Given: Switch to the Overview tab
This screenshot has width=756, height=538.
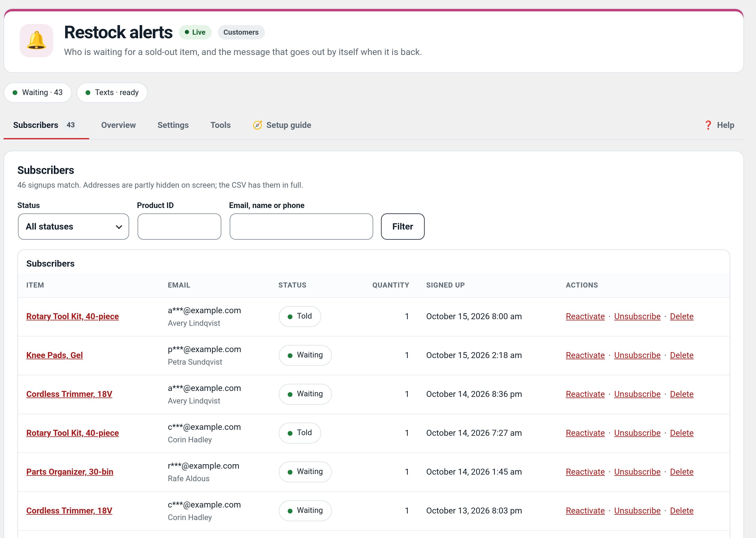Looking at the screenshot, I should (x=118, y=125).
